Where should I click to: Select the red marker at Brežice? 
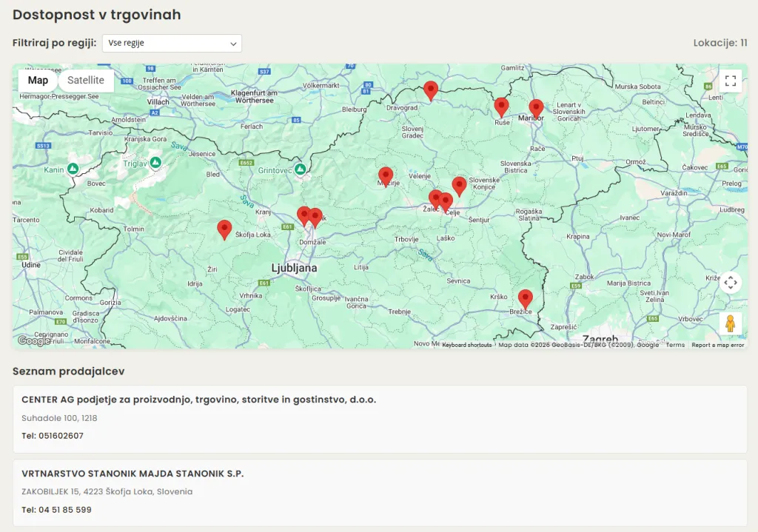click(x=525, y=299)
